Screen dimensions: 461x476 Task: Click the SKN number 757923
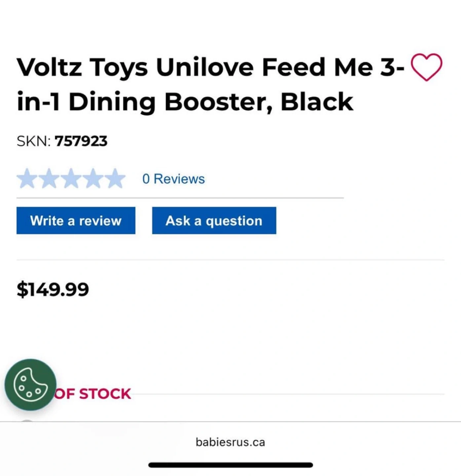click(x=81, y=141)
